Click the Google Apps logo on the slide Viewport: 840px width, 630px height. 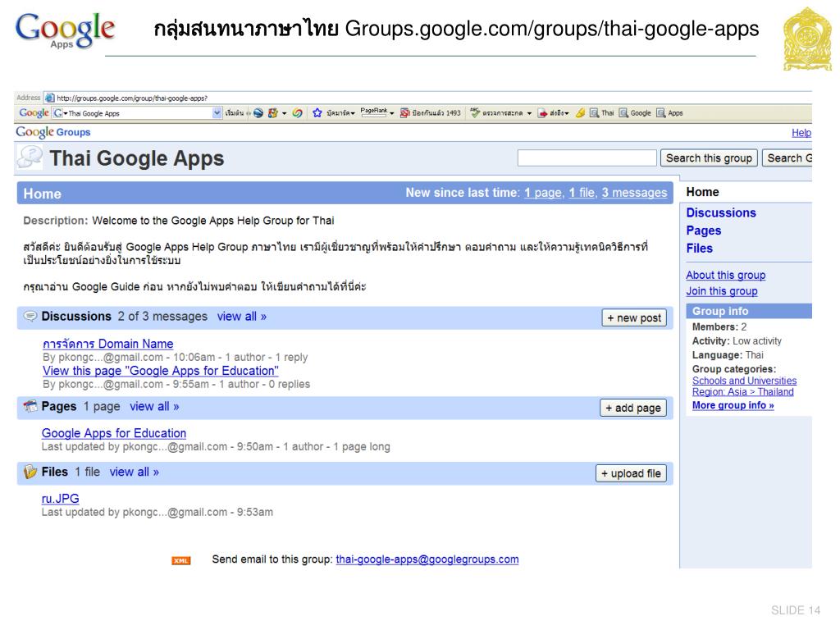click(65, 30)
